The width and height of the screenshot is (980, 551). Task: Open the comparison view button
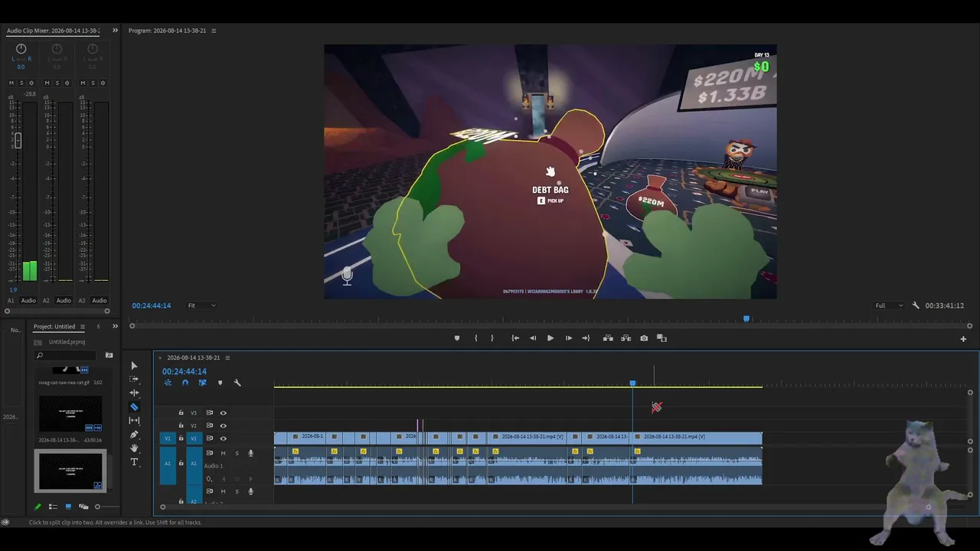pos(662,338)
